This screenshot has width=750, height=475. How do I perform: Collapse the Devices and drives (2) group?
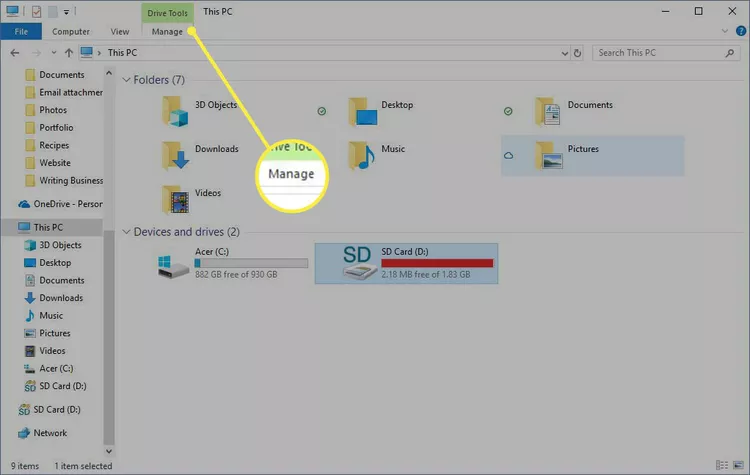point(126,232)
